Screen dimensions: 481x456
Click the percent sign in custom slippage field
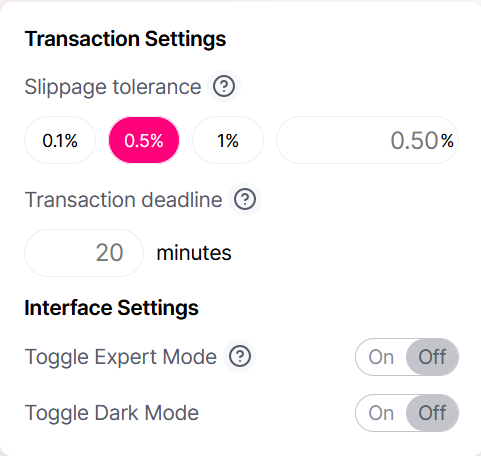tap(447, 141)
